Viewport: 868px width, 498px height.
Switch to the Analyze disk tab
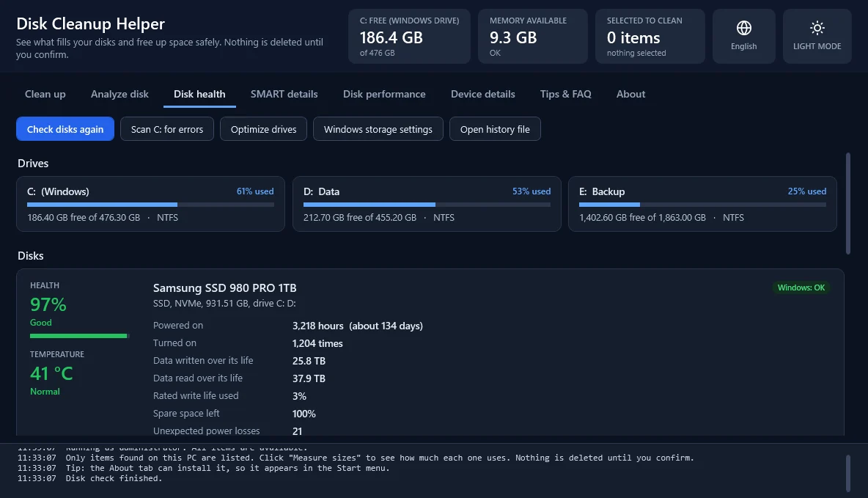(119, 94)
